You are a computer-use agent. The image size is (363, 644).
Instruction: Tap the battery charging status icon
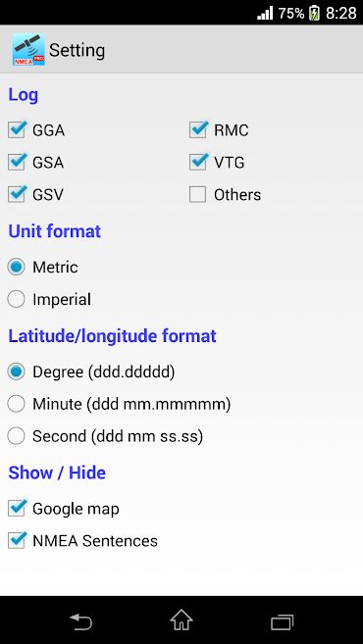point(314,13)
